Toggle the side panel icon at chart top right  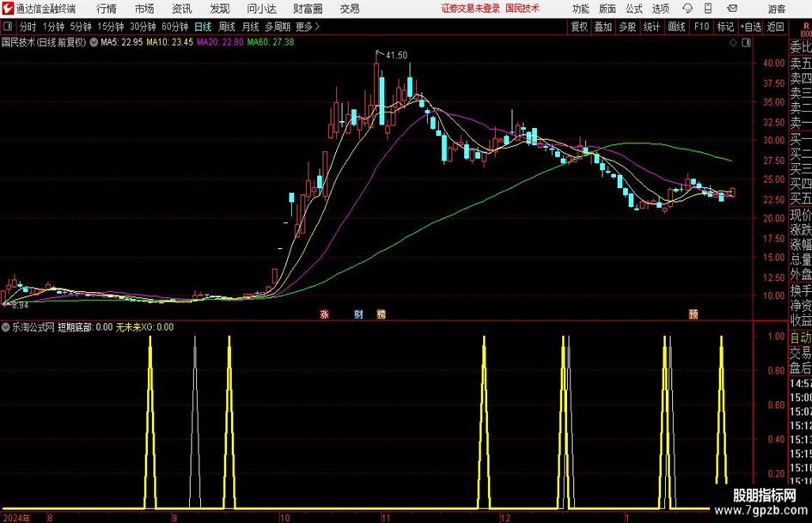(x=746, y=43)
